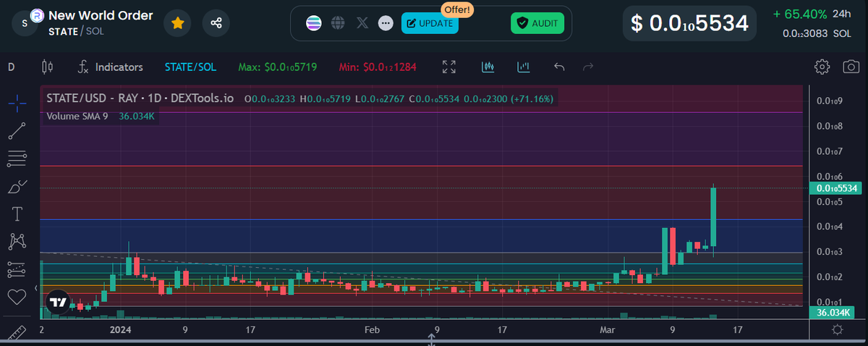Open chart settings gear

822,67
